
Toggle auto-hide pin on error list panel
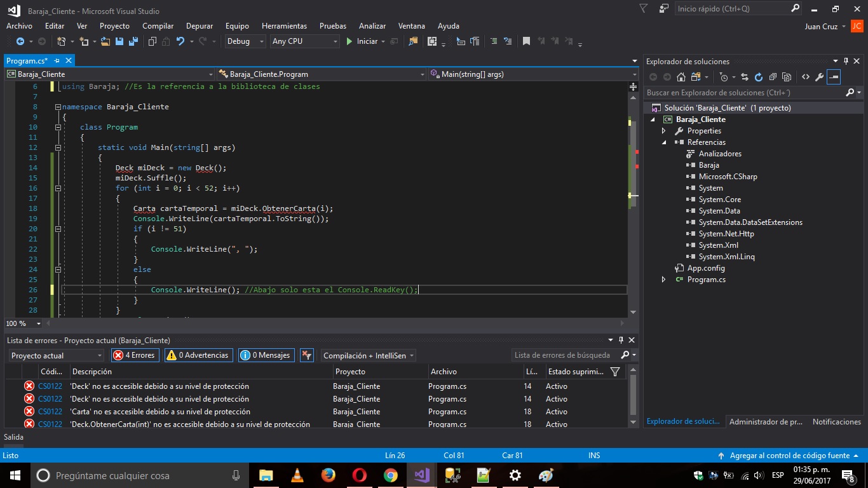621,341
